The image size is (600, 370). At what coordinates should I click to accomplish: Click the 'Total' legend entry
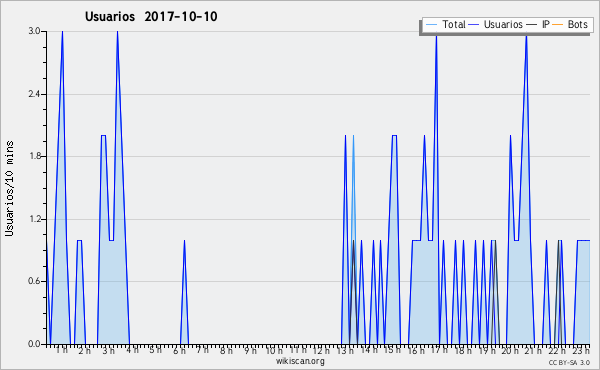[x=445, y=24]
